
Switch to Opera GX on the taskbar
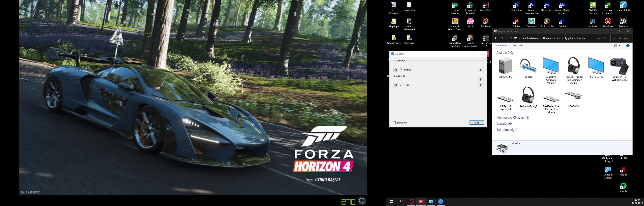[x=411, y=202]
